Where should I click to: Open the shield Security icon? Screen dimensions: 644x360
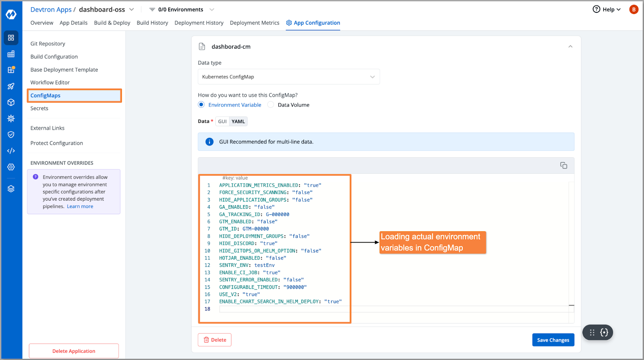11,134
